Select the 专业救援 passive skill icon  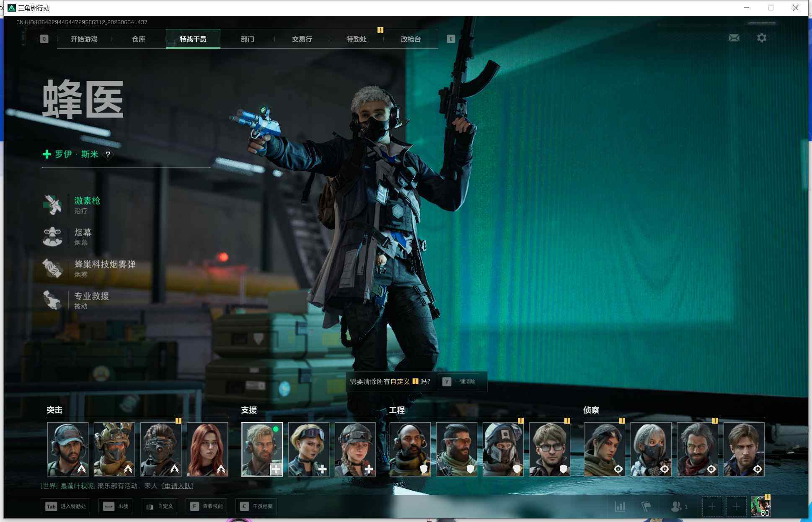pyautogui.click(x=53, y=301)
